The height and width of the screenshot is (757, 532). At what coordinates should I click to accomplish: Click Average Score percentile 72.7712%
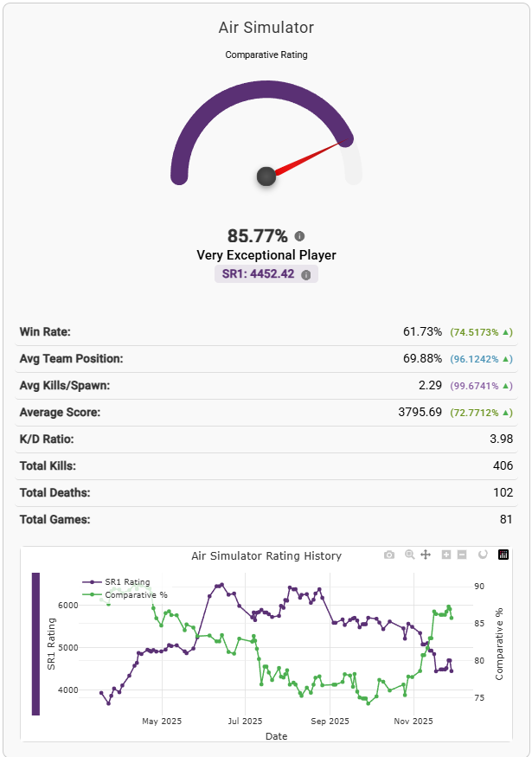pyautogui.click(x=481, y=413)
